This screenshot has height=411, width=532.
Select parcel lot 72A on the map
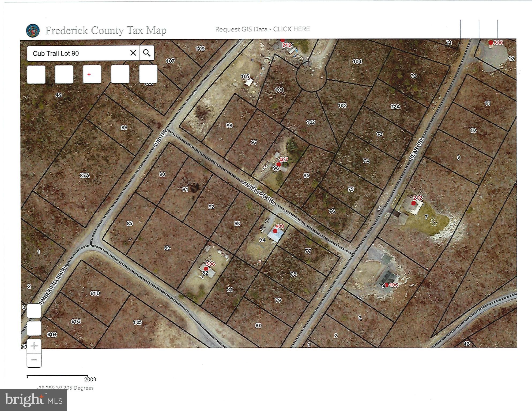395,107
